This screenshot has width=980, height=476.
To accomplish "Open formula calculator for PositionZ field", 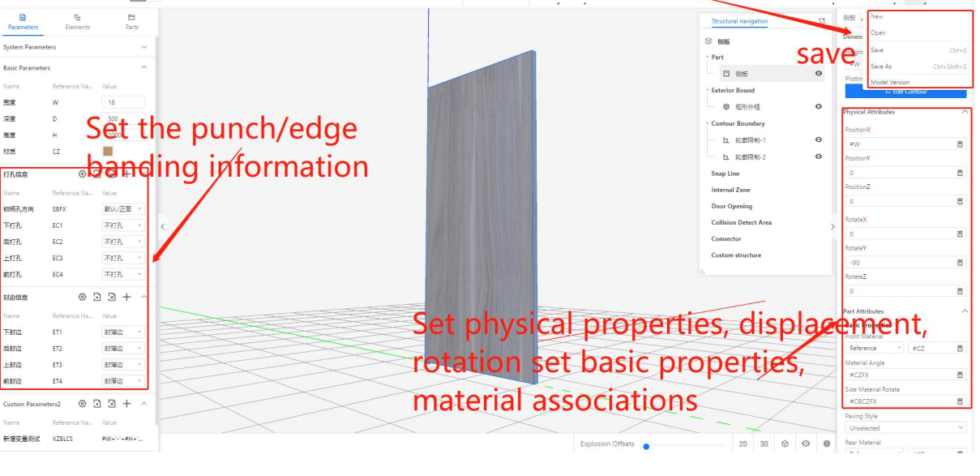I will tap(960, 201).
